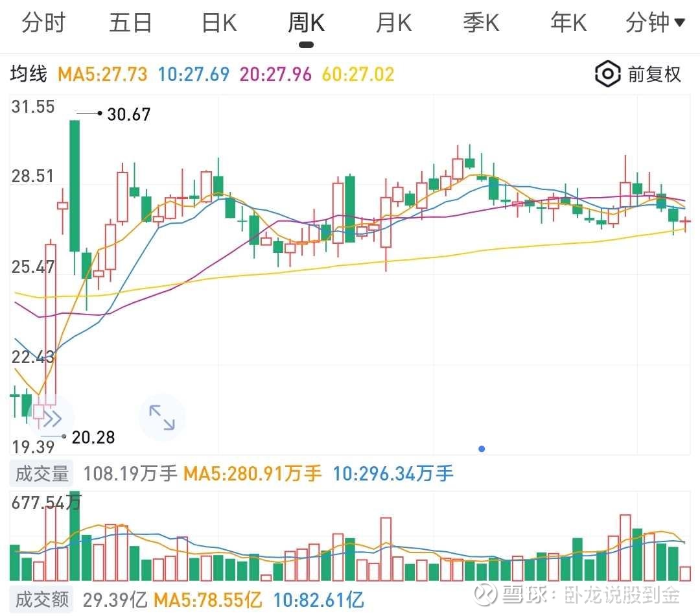
Task: Click the blue dot marker under chart
Action: (482, 449)
